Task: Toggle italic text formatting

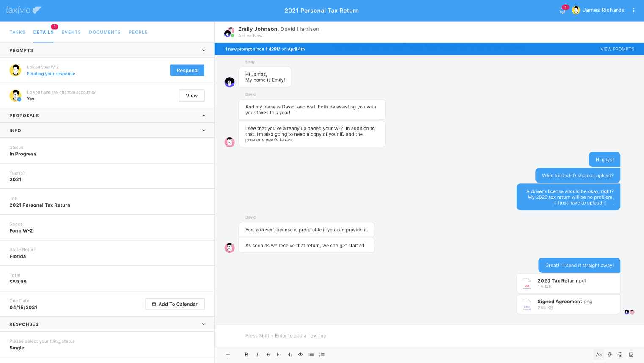Action: click(257, 355)
